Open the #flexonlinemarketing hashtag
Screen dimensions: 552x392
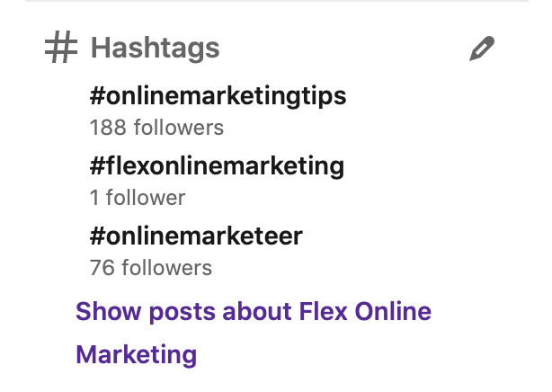click(x=217, y=166)
